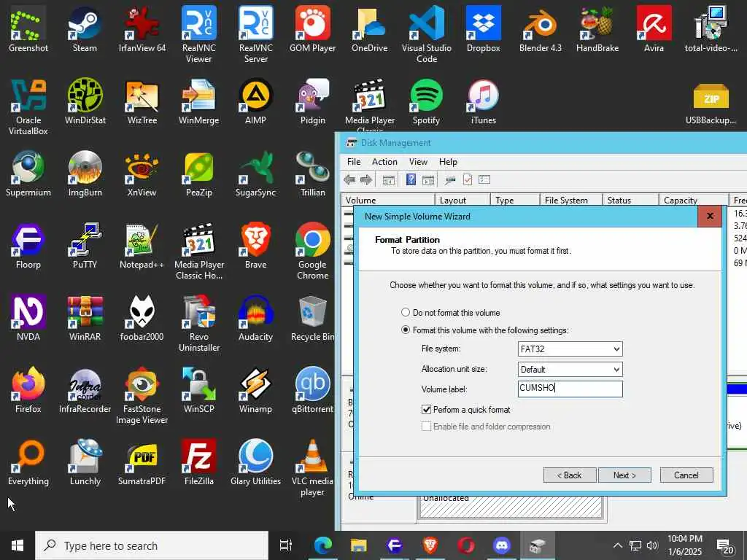Open the Windows Start menu
Screen dimensions: 747x560
18,545
